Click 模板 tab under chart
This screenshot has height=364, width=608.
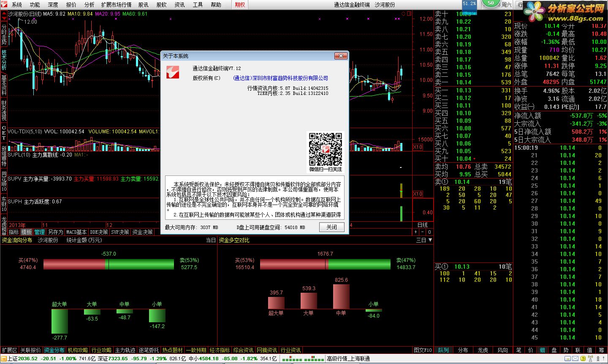[x=27, y=232]
